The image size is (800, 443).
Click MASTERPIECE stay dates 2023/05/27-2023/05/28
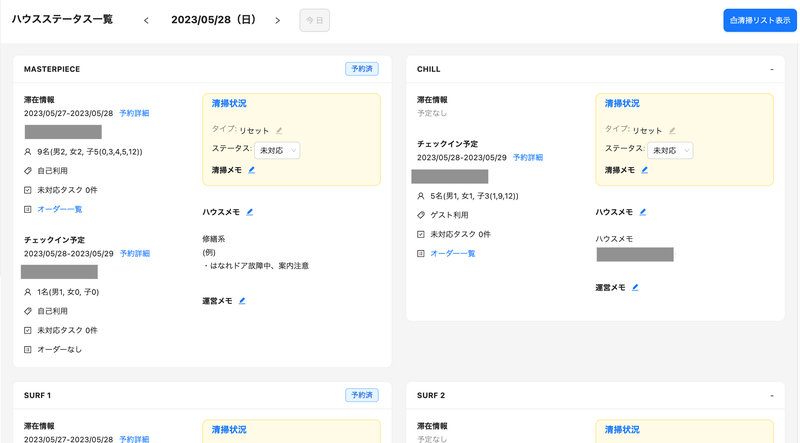[x=68, y=113]
